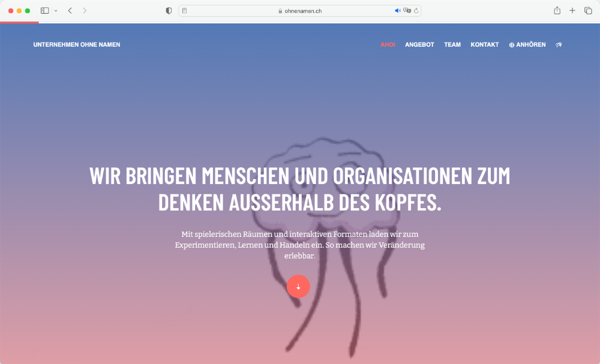Open the webpage translation options
The height and width of the screenshot is (364, 600).
(x=407, y=10)
